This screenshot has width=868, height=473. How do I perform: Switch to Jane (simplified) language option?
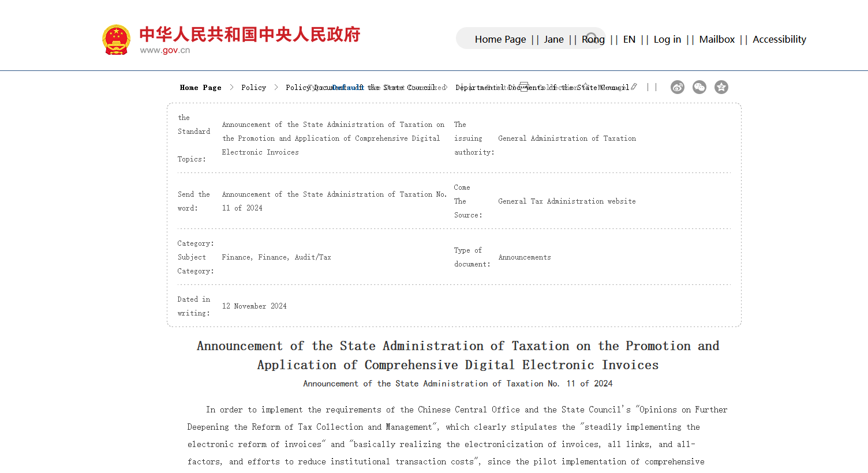coord(553,39)
